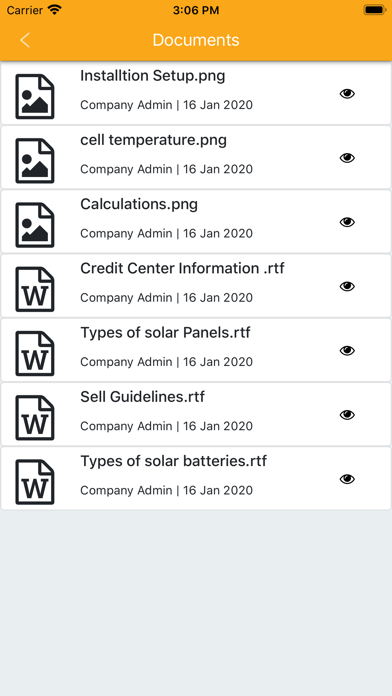Screen dimensions: 392x696
Task: Open the Sell Guidelines.rtf file name
Action: click(143, 396)
